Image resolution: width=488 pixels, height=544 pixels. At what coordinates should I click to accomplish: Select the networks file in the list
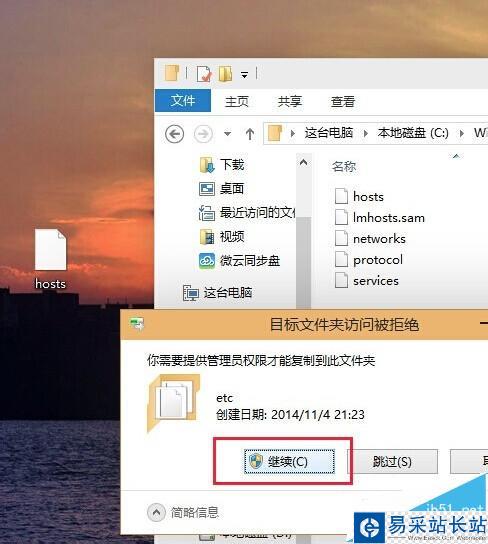[x=370, y=239]
